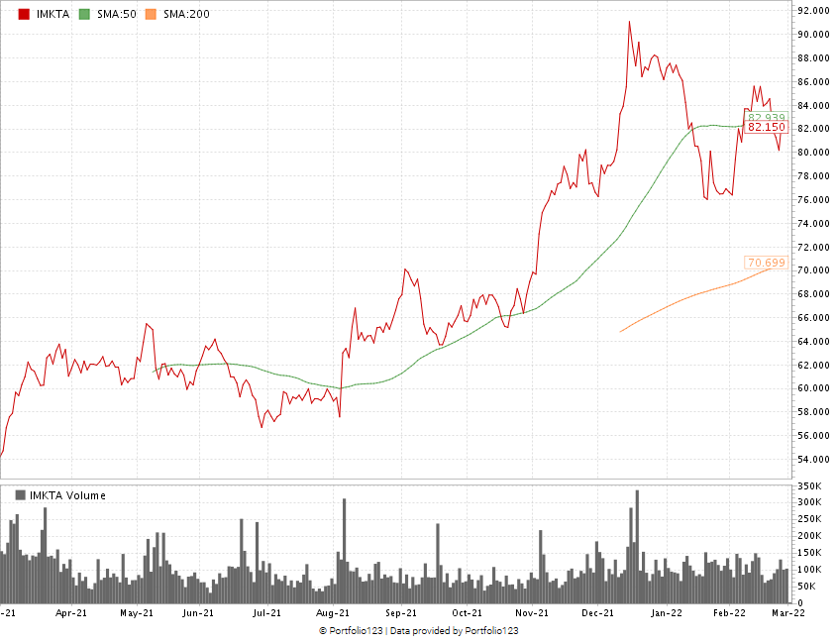
Task: Click the tall early-August volume spike bar
Action: click(x=345, y=551)
